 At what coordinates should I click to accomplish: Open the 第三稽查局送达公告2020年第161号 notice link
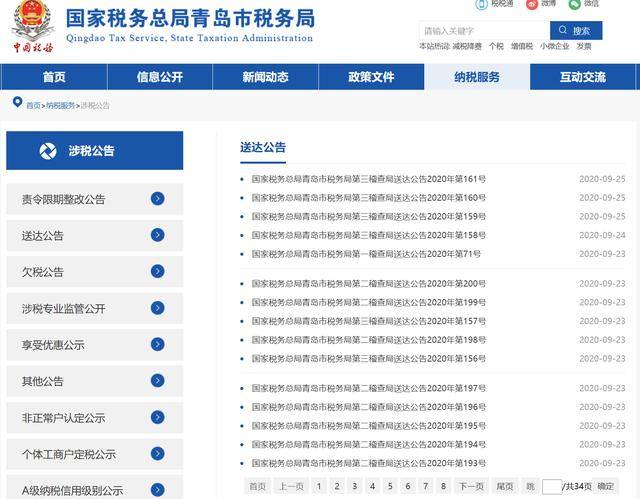369,179
